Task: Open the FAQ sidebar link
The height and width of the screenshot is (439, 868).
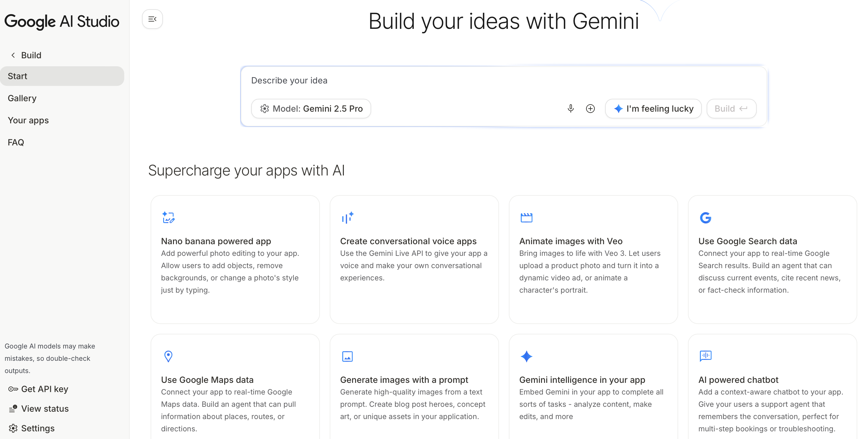Action: click(16, 142)
